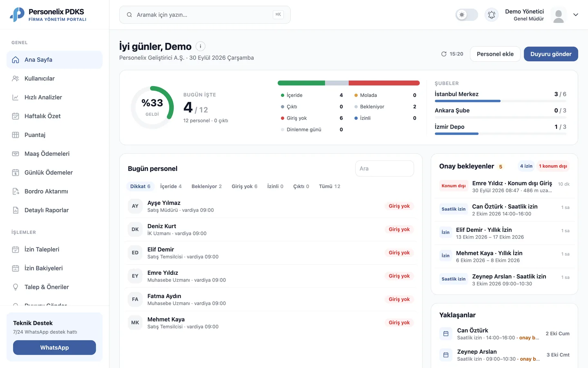
Task: Click the Kullanıcılar users icon
Action: click(16, 79)
